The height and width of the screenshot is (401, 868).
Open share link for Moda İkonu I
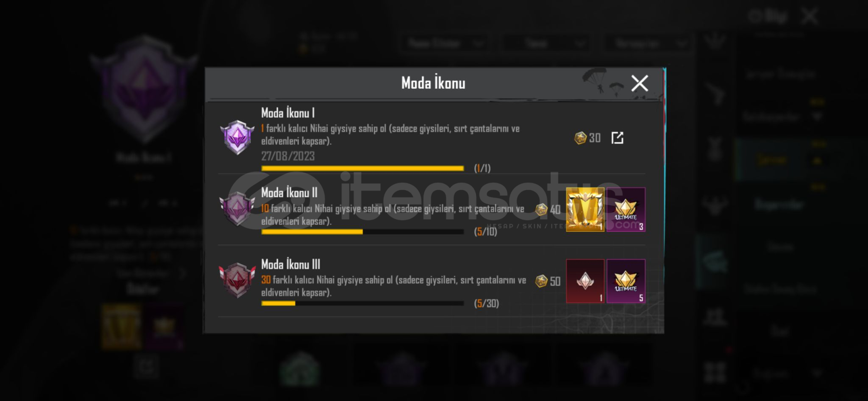(617, 138)
